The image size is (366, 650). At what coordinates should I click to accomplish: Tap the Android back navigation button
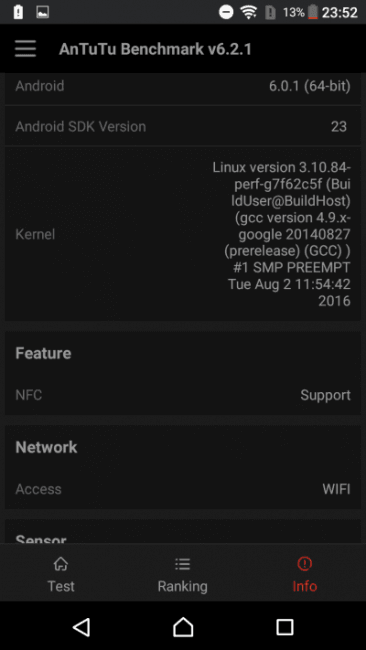[81, 626]
